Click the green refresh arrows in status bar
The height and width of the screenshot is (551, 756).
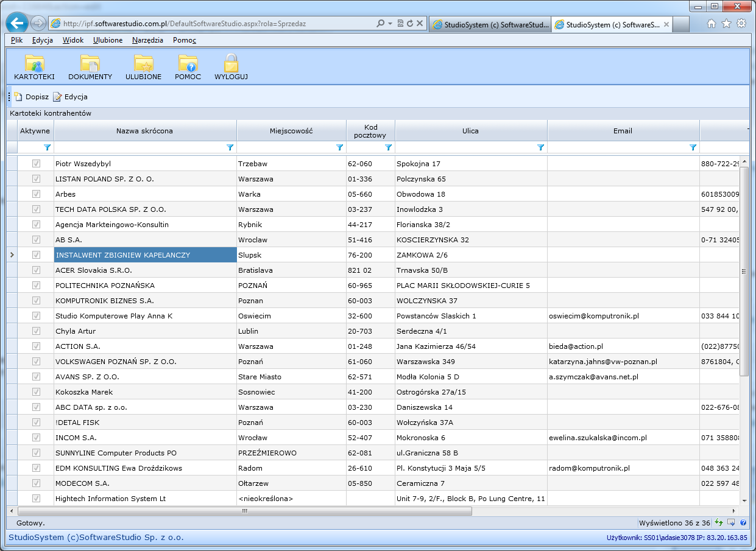pos(719,522)
